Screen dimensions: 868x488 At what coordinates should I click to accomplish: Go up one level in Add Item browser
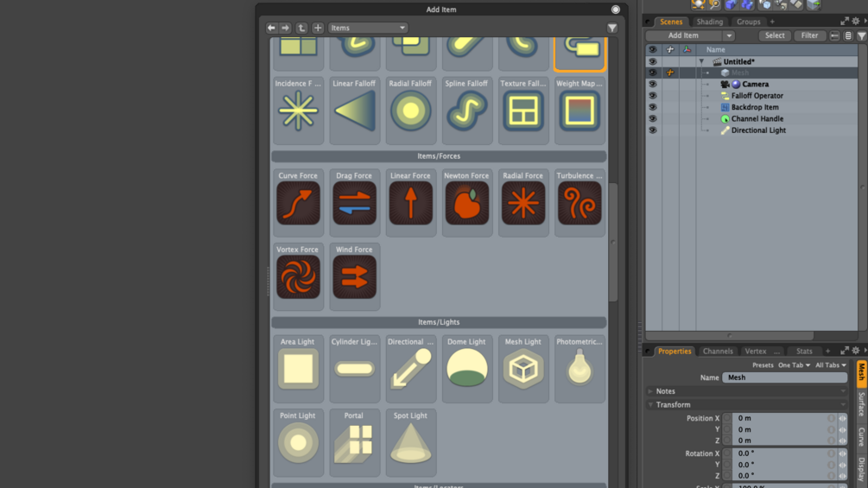point(301,28)
